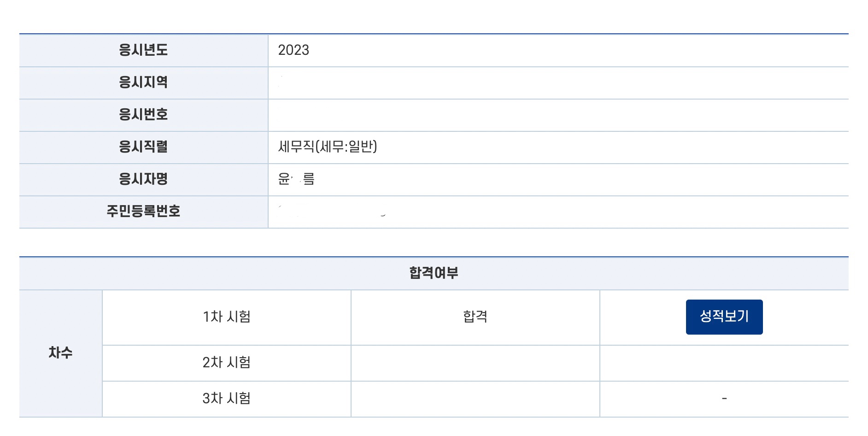Click the applicant name value
Image resolution: width=868 pixels, height=436 pixels.
click(x=296, y=179)
